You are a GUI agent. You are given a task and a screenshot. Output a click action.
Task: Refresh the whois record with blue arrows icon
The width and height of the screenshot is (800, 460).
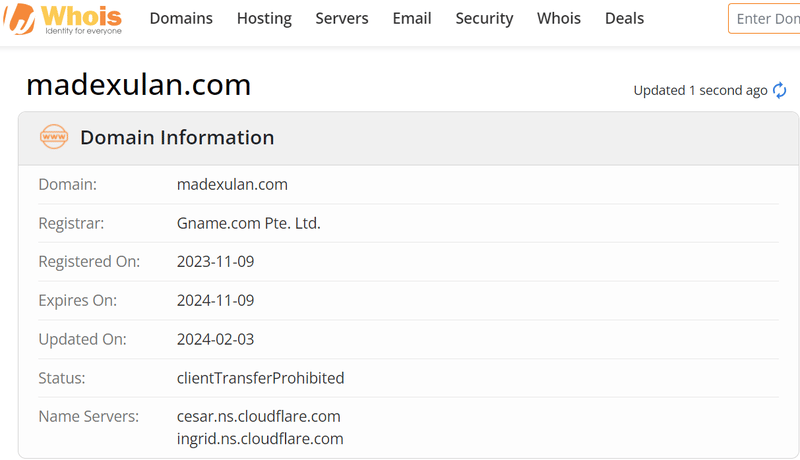point(779,90)
